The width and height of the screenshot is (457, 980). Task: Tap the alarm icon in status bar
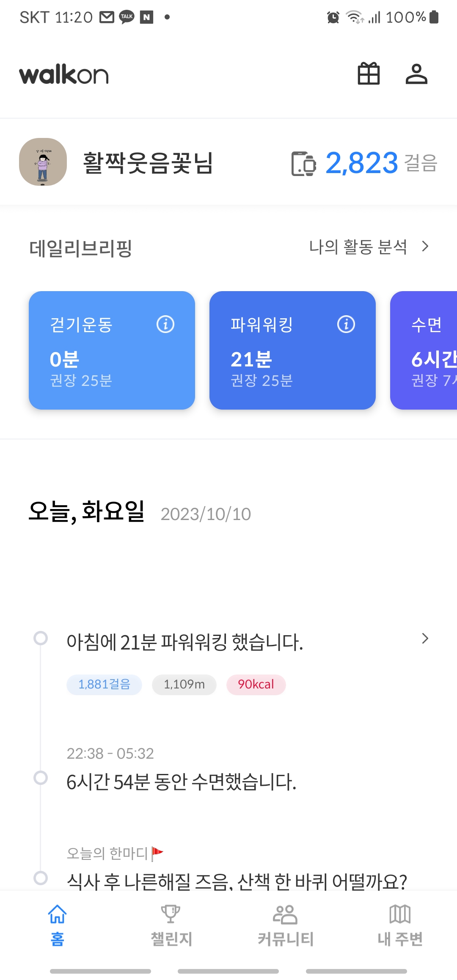pyautogui.click(x=333, y=17)
